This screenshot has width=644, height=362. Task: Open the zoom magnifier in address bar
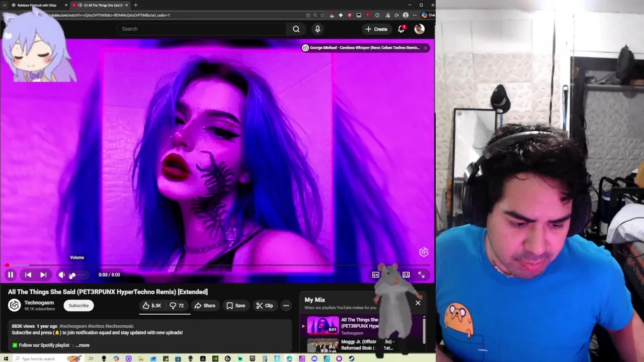[315, 15]
